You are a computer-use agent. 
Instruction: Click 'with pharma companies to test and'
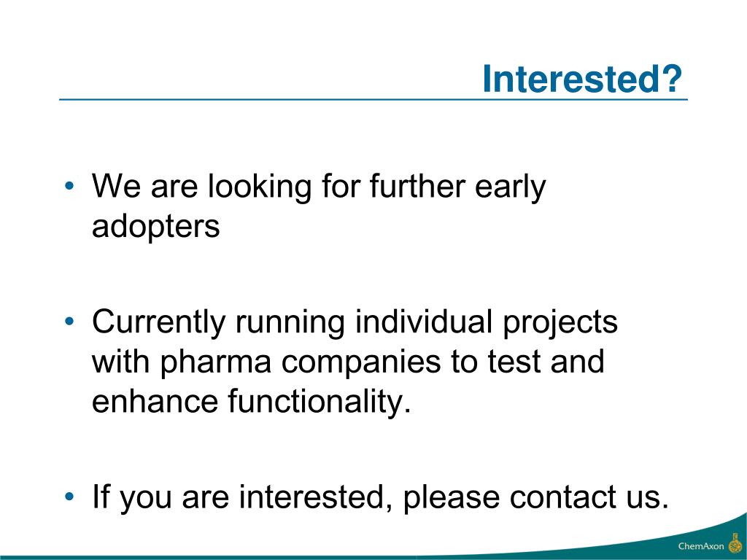click(348, 362)
